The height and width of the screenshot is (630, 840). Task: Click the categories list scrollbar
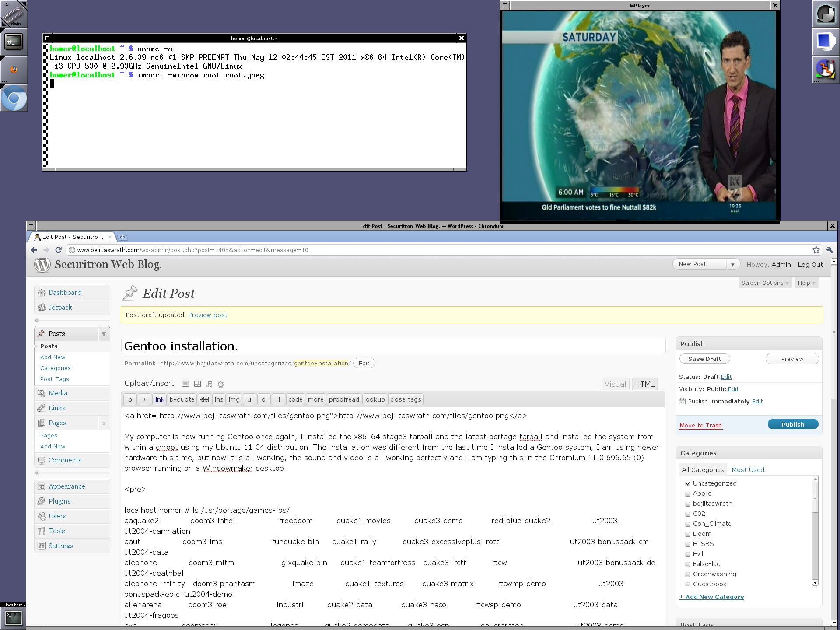pyautogui.click(x=815, y=531)
